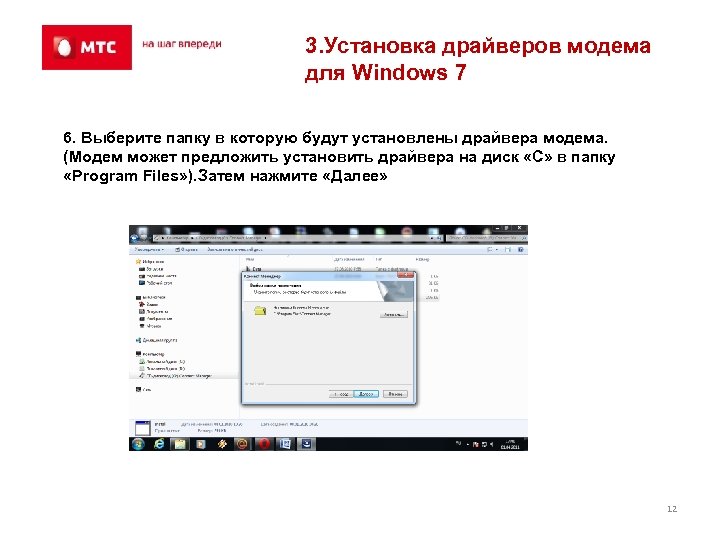Close the Explorer window
Viewport: 720px width, 540px height.
(x=519, y=228)
